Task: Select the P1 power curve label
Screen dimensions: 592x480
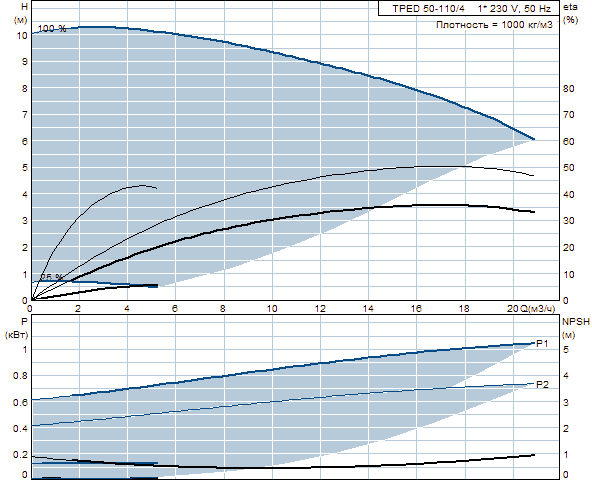Action: (542, 343)
